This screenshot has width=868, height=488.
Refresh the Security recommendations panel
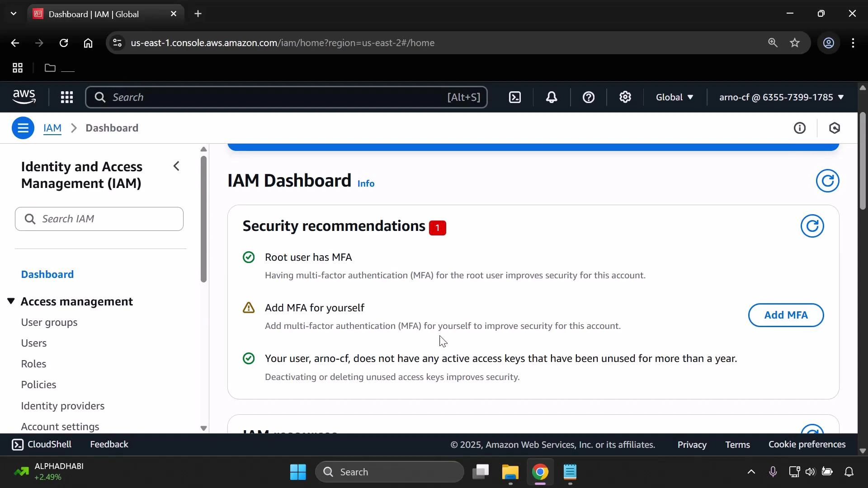812,226
